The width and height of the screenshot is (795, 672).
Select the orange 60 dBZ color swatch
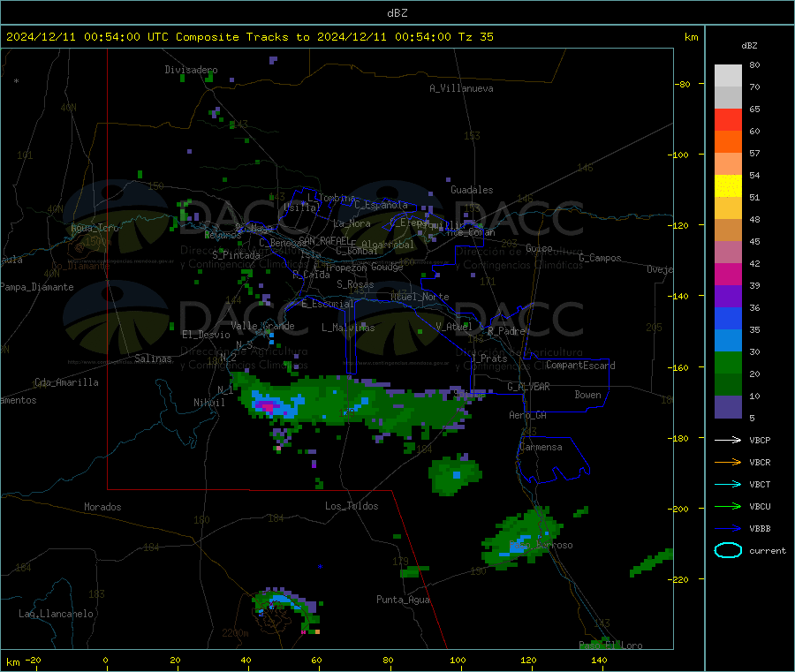tap(728, 142)
